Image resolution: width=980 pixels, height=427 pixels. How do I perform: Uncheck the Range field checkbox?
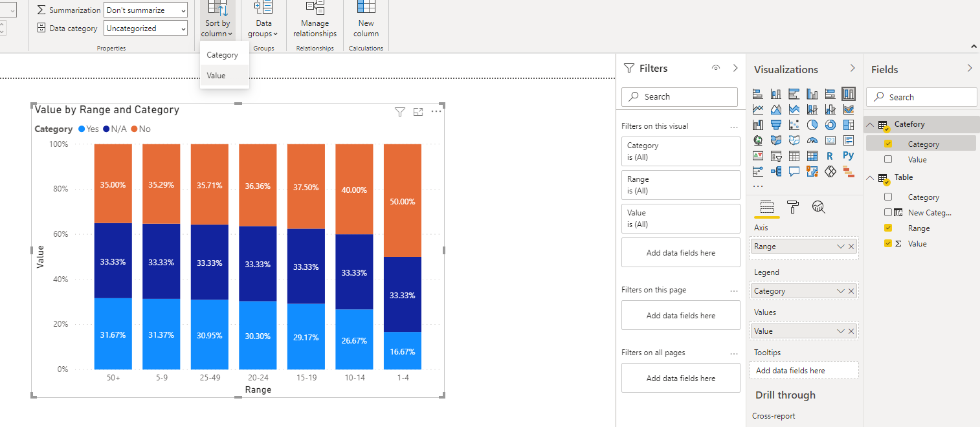(x=887, y=228)
